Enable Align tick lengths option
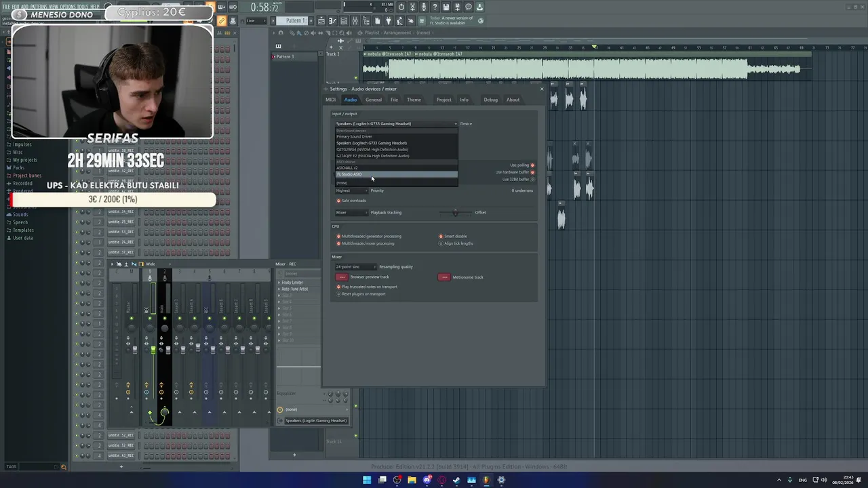 [441, 243]
